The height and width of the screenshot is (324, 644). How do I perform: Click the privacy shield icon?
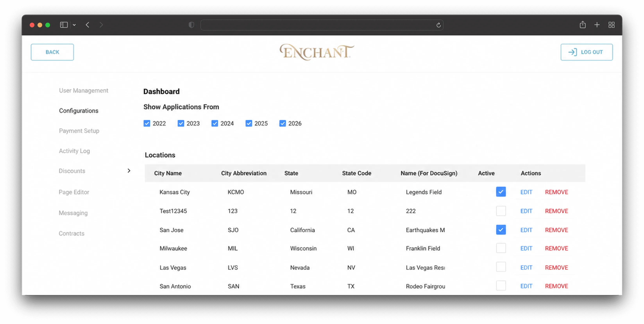point(191,25)
